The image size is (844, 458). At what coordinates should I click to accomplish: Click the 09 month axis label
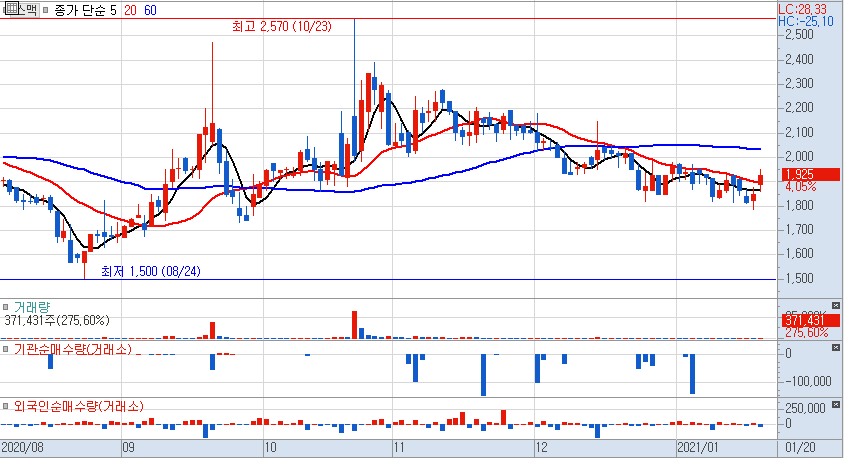point(129,447)
